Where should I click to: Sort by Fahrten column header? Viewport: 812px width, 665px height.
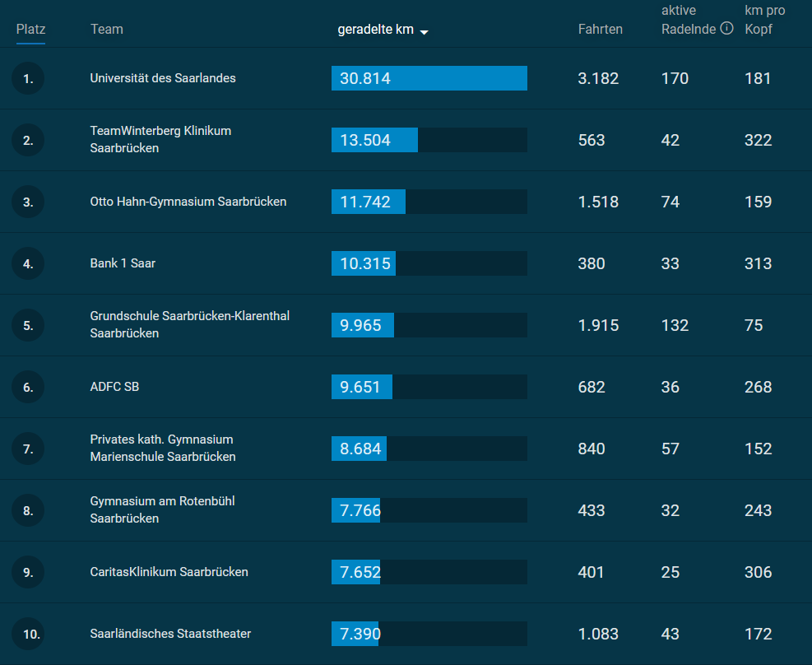[x=600, y=30]
